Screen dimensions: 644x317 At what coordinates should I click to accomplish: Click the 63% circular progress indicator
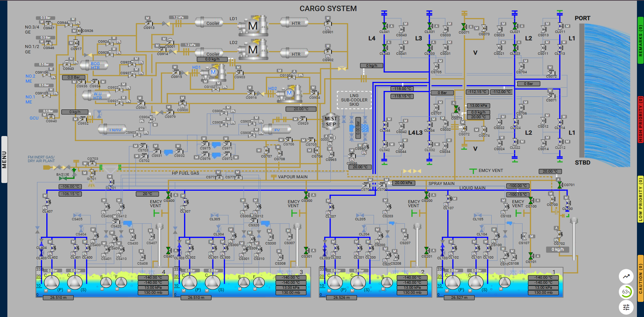point(626,292)
